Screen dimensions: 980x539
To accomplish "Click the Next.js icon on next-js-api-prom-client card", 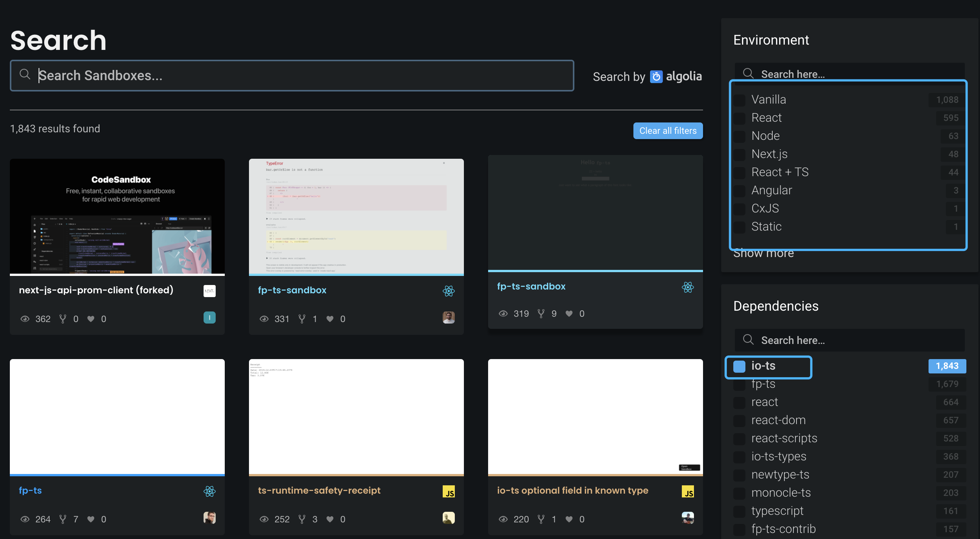I will pos(209,291).
